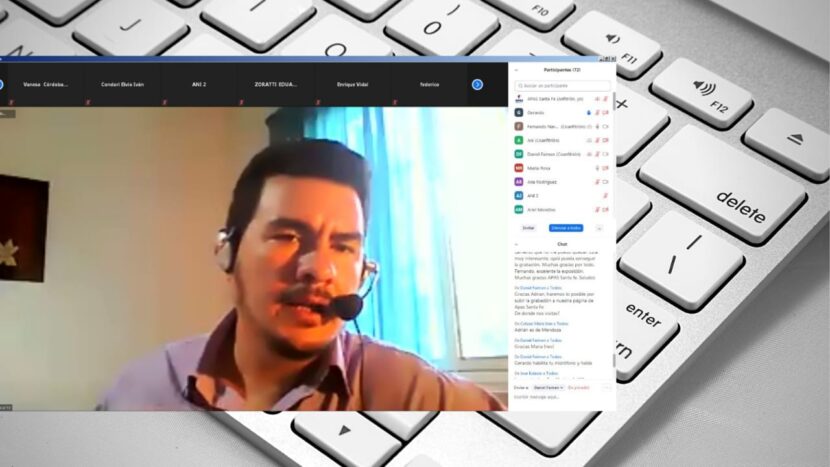
Task: Open the chat recipient dropdown Daniel Fernan
Action: coord(546,386)
